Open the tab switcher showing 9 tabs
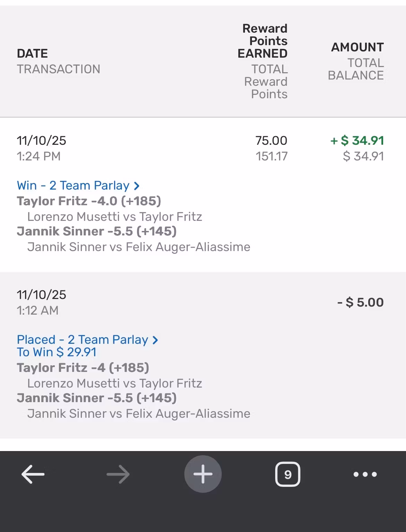 [x=288, y=474]
